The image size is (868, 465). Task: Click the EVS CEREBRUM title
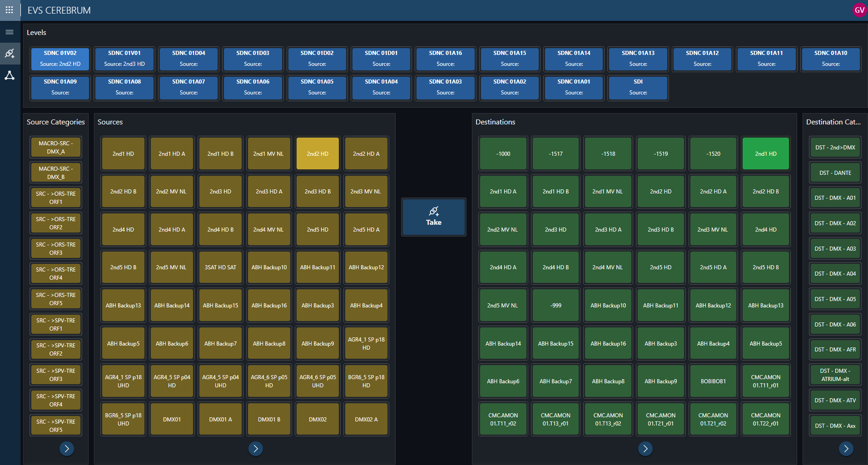click(x=59, y=10)
